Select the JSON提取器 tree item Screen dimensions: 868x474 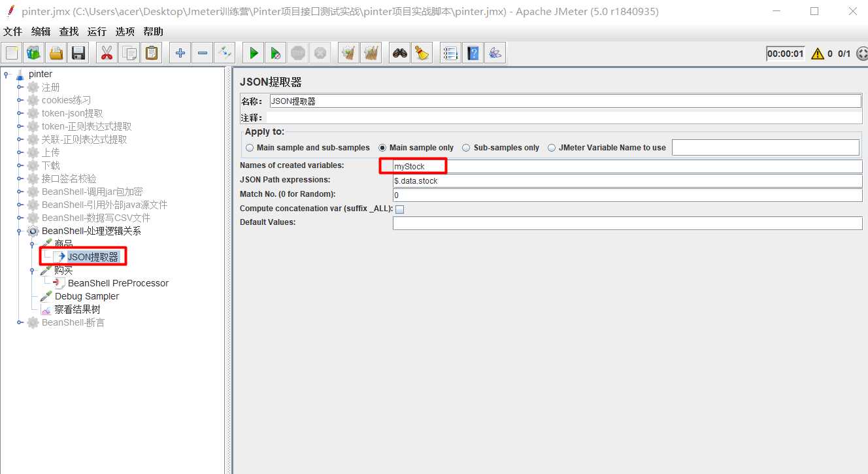(x=93, y=257)
